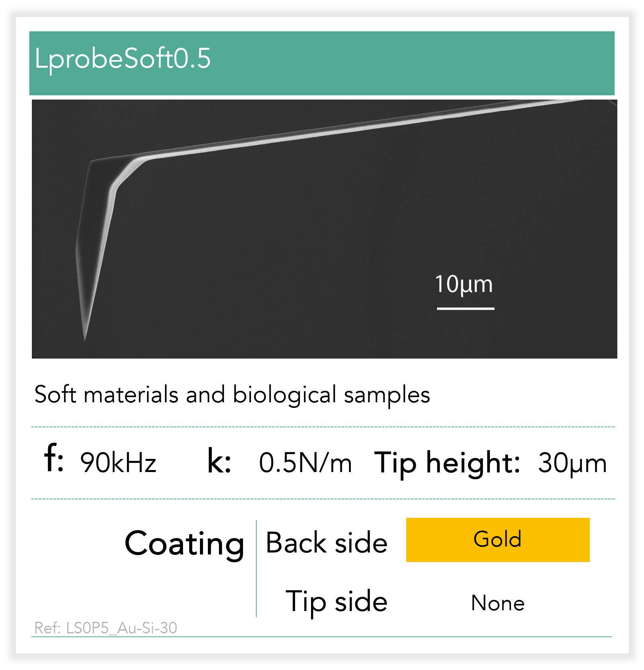Viewport: 644px width, 670px height.
Task: Select the 'None' tip side value
Action: click(497, 603)
